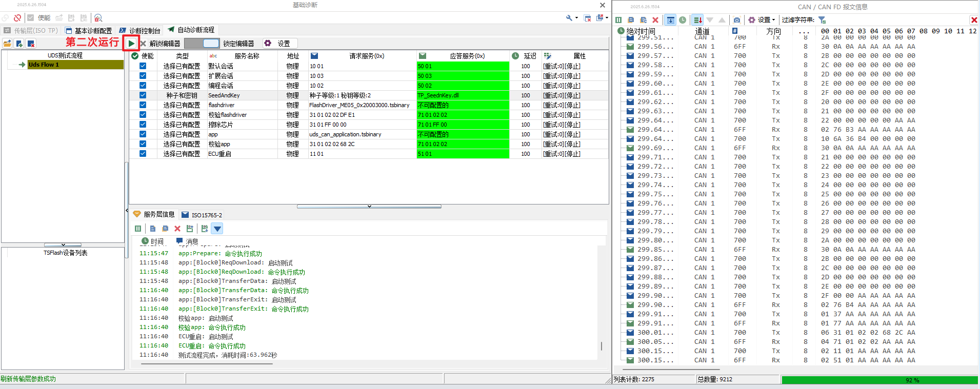
Task: Copy all log lines icon
Action: (165, 229)
